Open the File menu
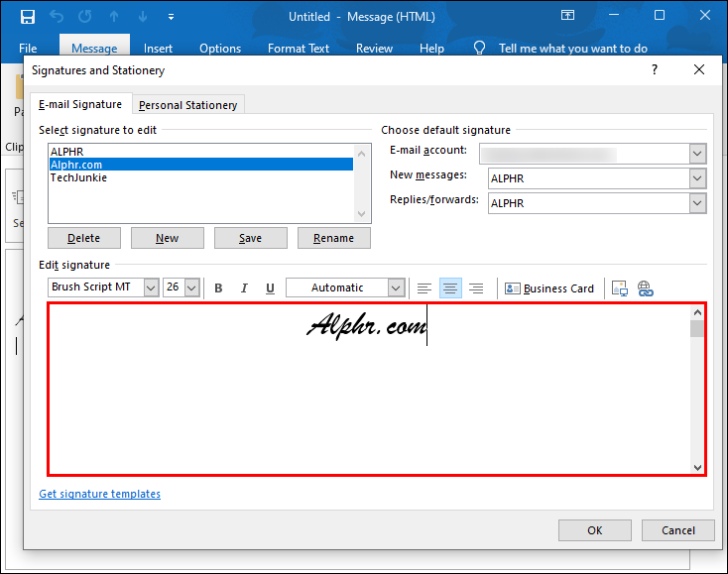Screen dimensions: 728x574 28,49
